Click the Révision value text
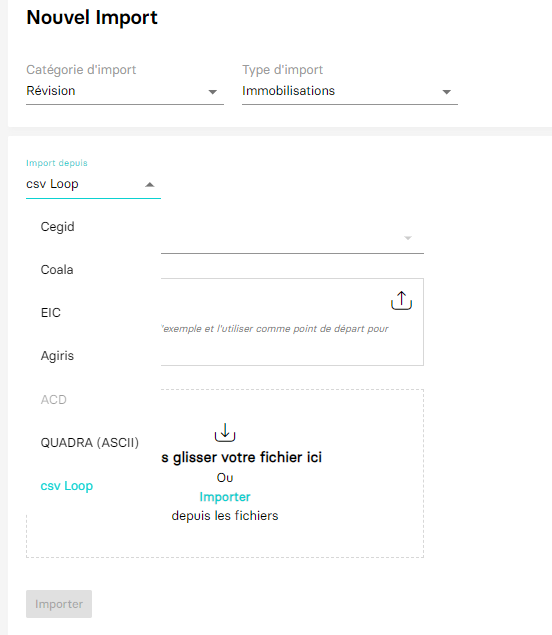 tap(51, 91)
